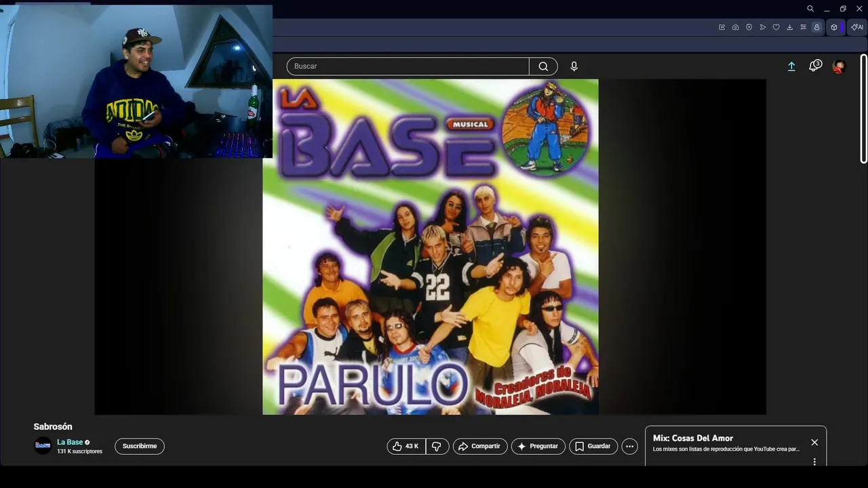Open the browser downloads icon
The height and width of the screenshot is (488, 868).
pos(789,27)
